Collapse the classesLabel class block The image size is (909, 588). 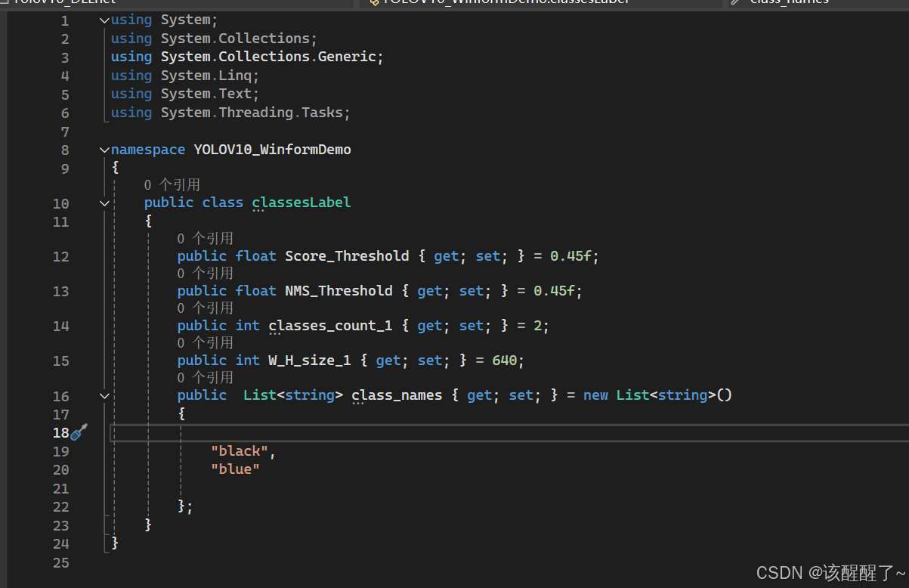coord(104,203)
